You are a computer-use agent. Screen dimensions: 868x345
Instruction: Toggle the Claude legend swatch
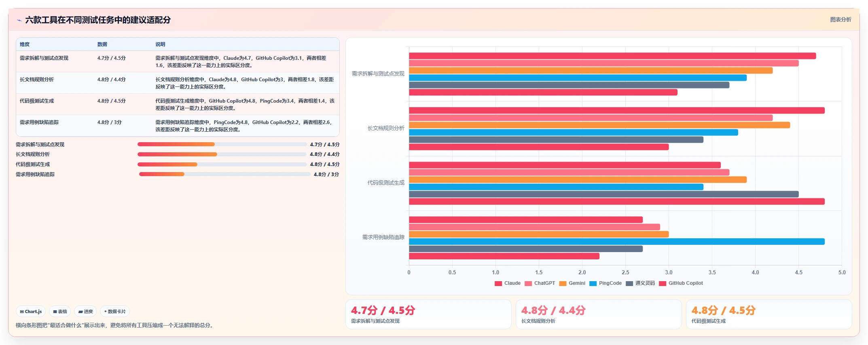[498, 284]
